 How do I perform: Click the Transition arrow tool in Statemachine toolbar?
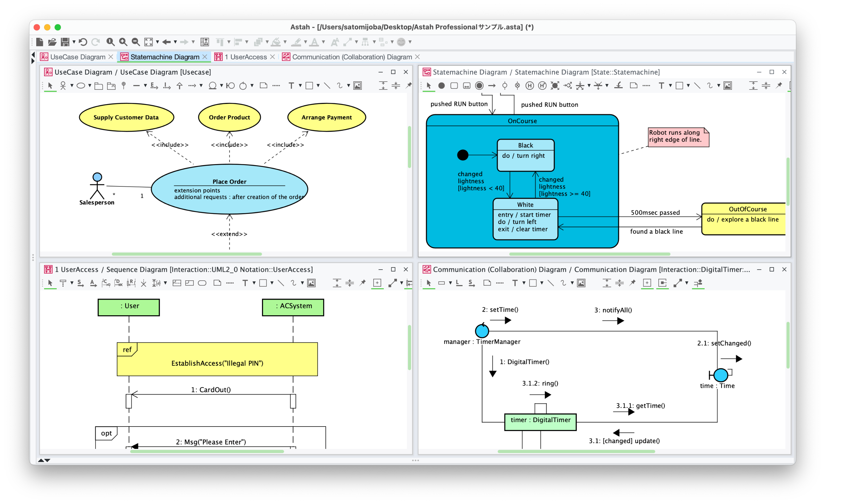[492, 86]
